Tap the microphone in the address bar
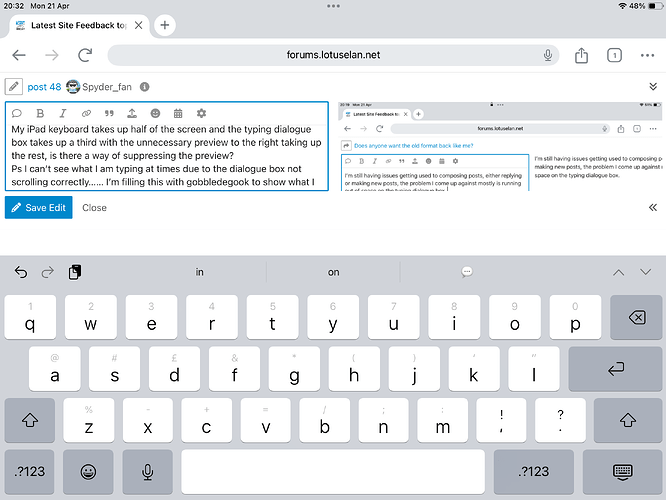Image resolution: width=666 pixels, height=500 pixels. (x=548, y=55)
